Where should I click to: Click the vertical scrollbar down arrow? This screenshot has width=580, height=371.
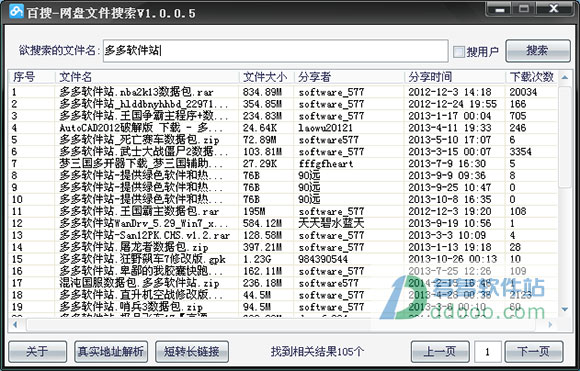(564, 309)
